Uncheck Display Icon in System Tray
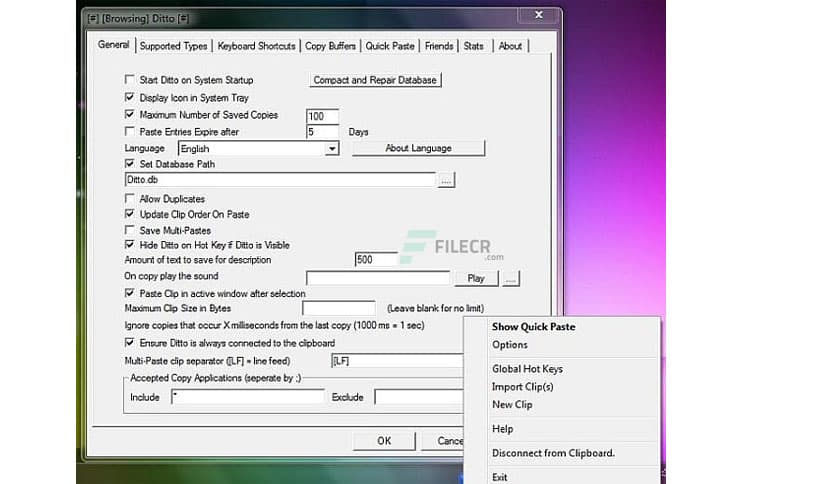Viewport: 836px width, 484px height. pos(129,98)
